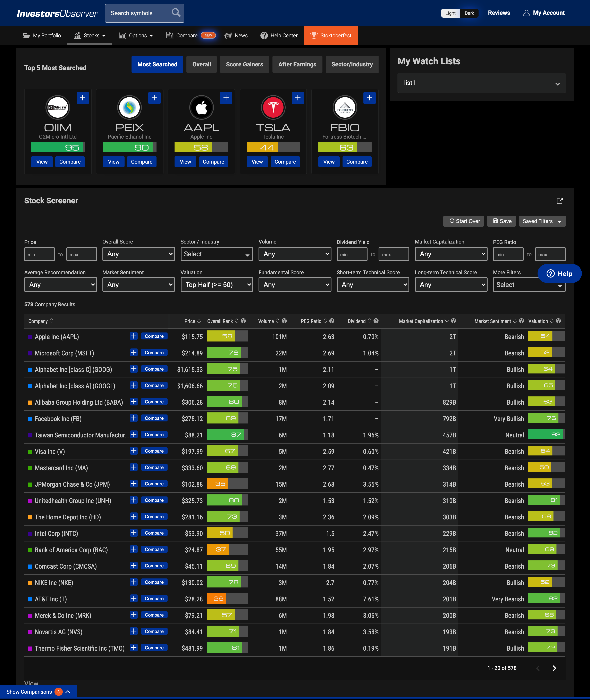Click OIIM card score bar 95
This screenshot has height=700, width=590.
click(58, 147)
